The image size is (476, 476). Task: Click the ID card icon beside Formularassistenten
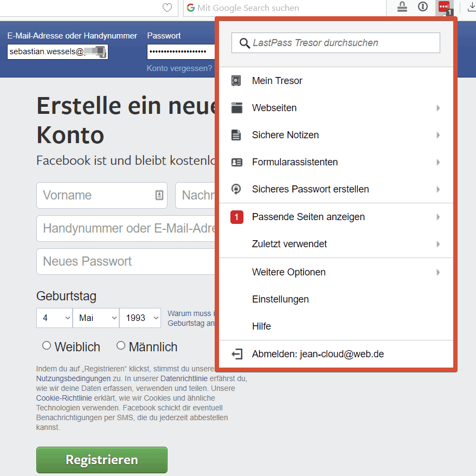237,162
